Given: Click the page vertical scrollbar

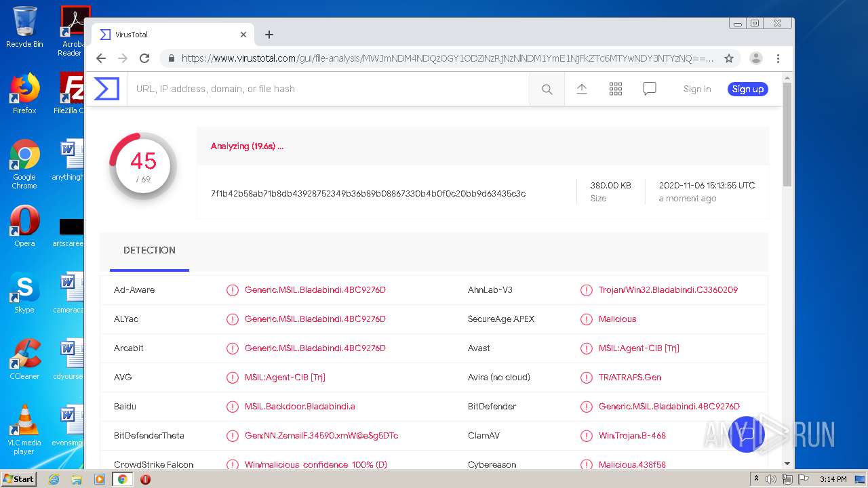Looking at the screenshot, I should 787,134.
